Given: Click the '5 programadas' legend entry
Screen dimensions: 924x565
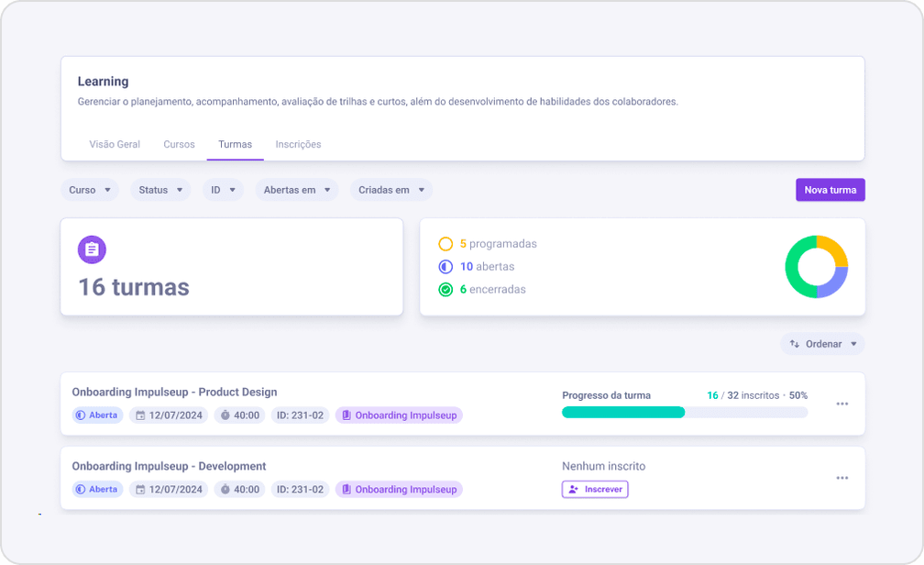Looking at the screenshot, I should [x=499, y=244].
